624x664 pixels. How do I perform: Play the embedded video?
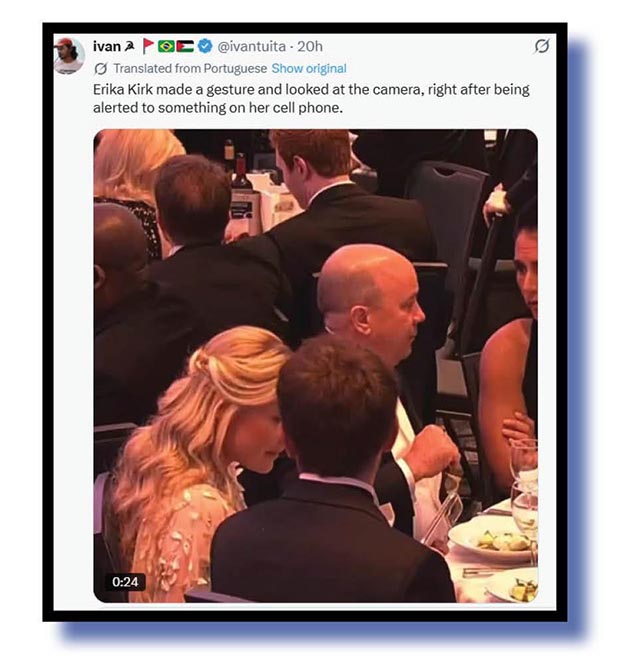tap(315, 365)
